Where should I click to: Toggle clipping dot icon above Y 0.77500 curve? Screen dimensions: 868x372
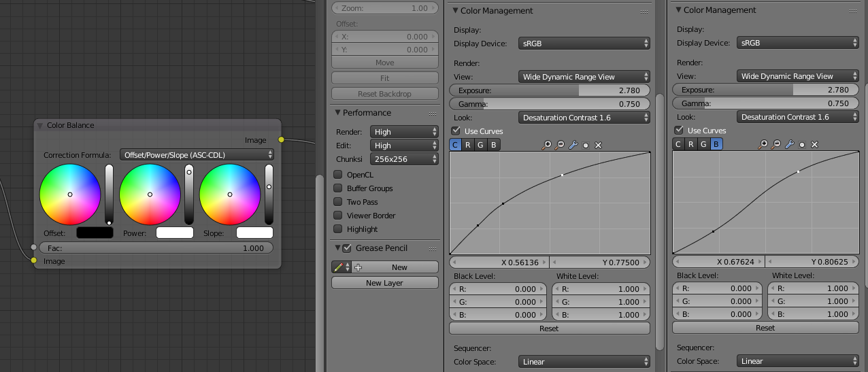(x=586, y=145)
